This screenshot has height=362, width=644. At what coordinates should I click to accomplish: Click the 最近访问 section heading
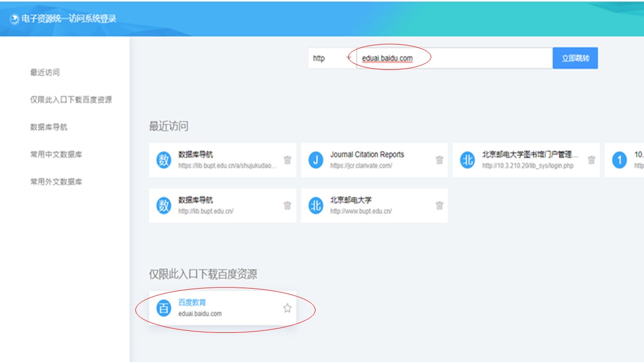point(169,126)
